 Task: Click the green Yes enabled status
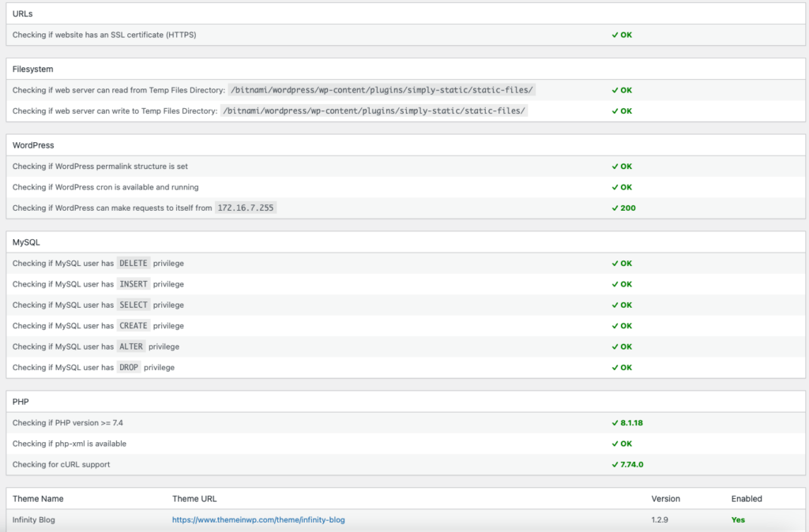tap(738, 520)
